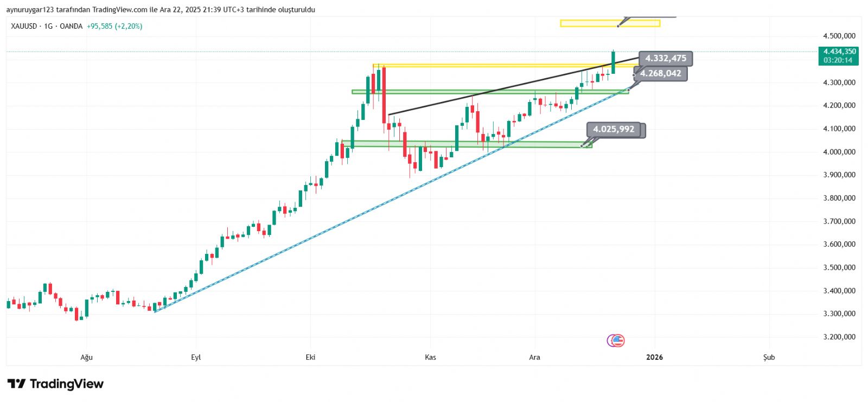Click the 4.268,042 price callout label
The height and width of the screenshot is (402, 868).
coord(660,74)
